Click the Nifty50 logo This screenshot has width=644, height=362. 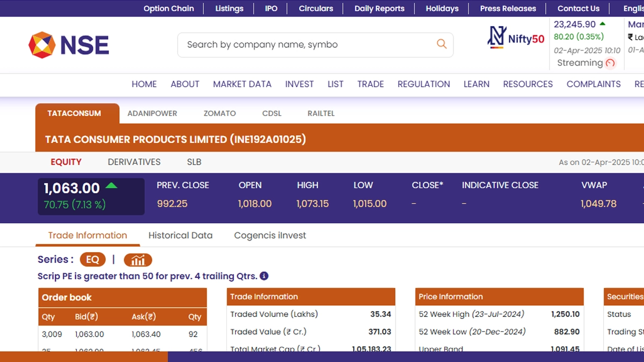pyautogui.click(x=516, y=38)
